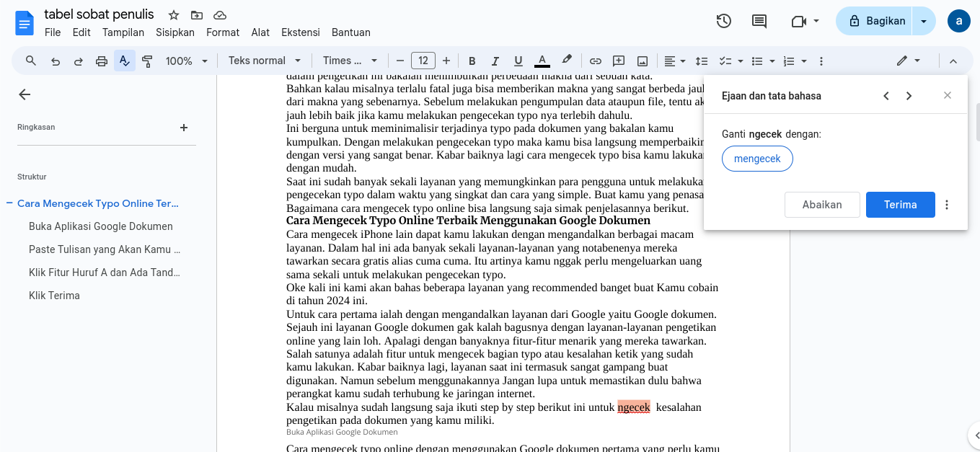Star the document tabel sobat penulis
This screenshot has width=980, height=452.
[x=174, y=15]
